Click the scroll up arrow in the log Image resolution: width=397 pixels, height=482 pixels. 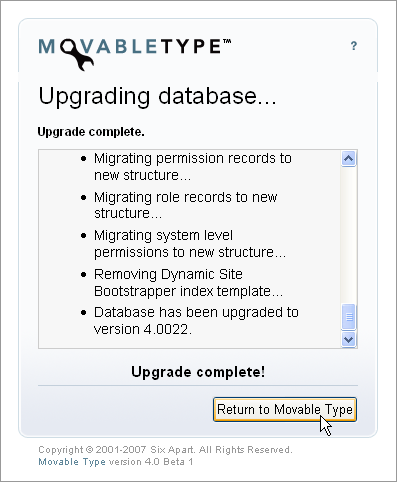click(349, 158)
